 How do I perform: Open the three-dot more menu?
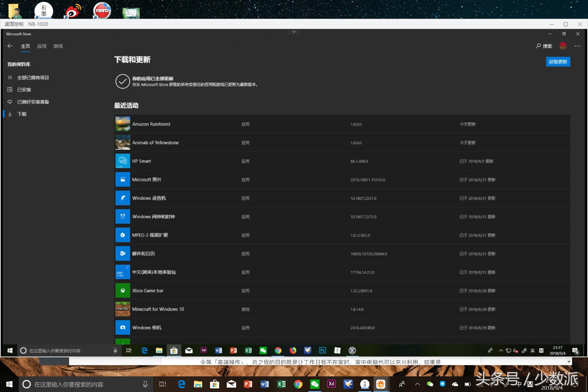tap(577, 46)
